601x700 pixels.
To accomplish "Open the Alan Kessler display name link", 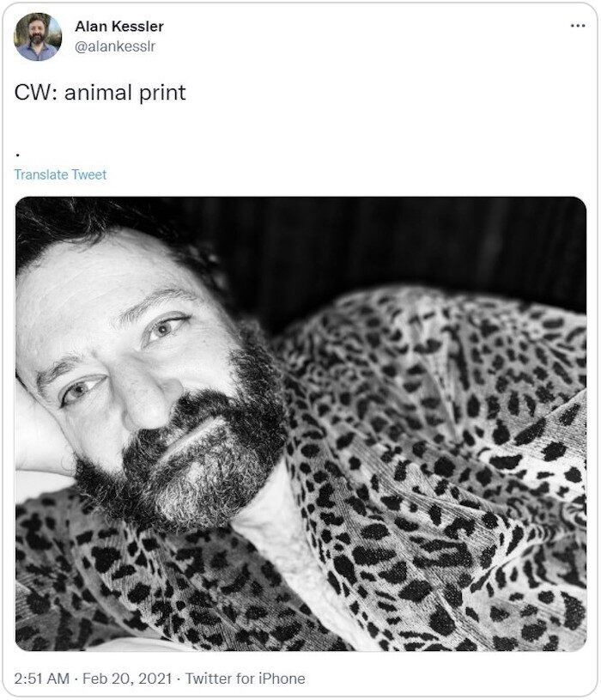I will (x=119, y=27).
